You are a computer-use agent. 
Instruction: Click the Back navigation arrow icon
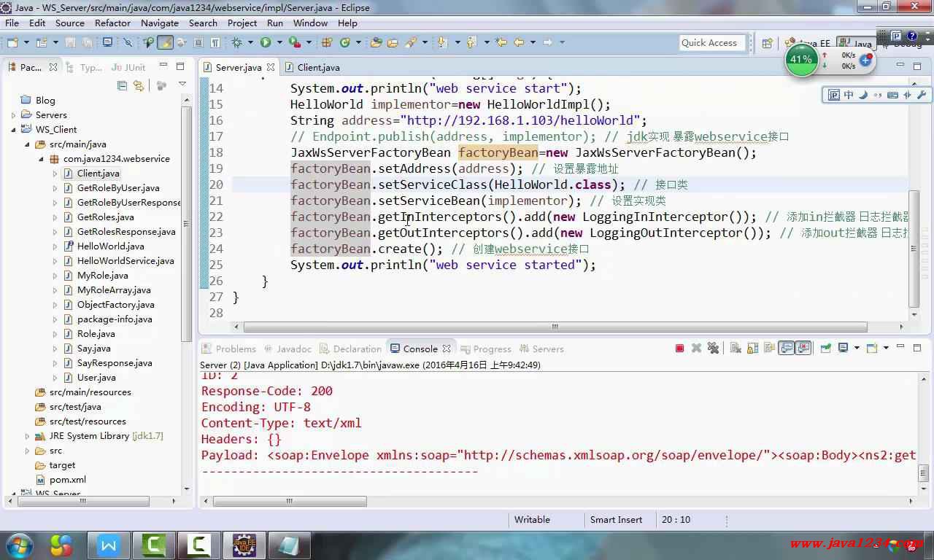pyautogui.click(x=519, y=42)
